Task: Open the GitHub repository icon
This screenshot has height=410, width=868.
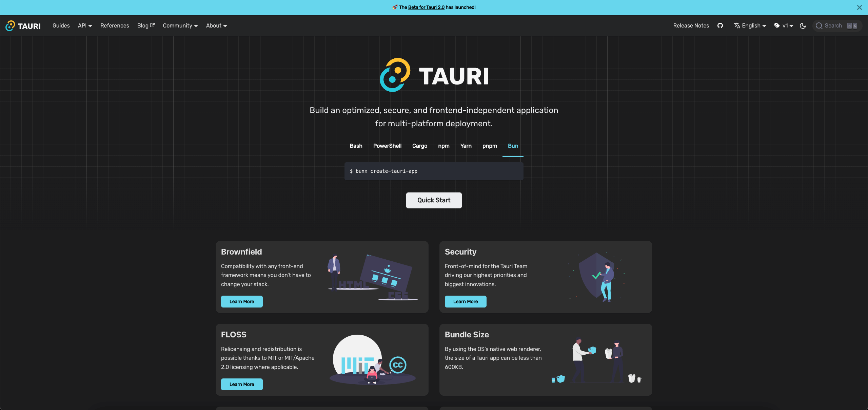Action: (x=720, y=26)
